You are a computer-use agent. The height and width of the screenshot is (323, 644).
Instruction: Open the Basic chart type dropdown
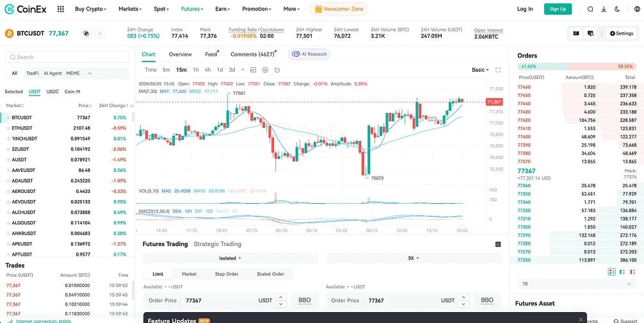[x=480, y=70]
